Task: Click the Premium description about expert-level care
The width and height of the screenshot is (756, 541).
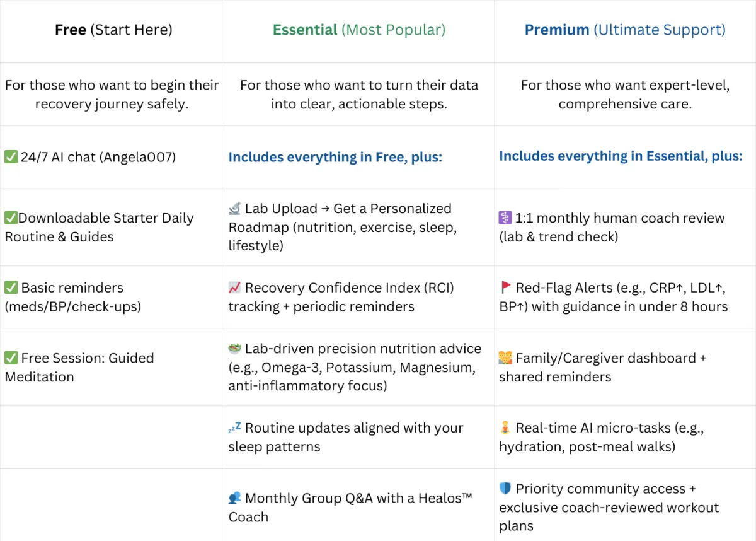Action: [625, 95]
